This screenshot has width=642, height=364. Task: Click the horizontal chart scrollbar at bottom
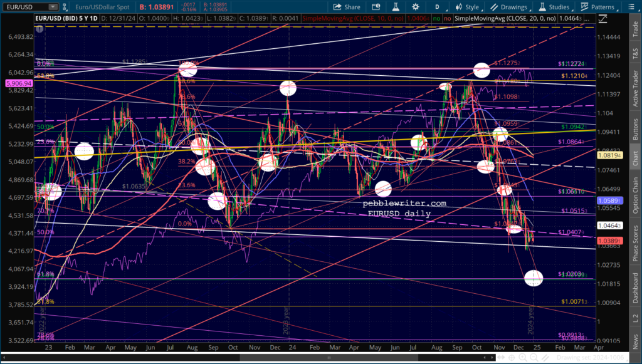[x=330, y=358]
